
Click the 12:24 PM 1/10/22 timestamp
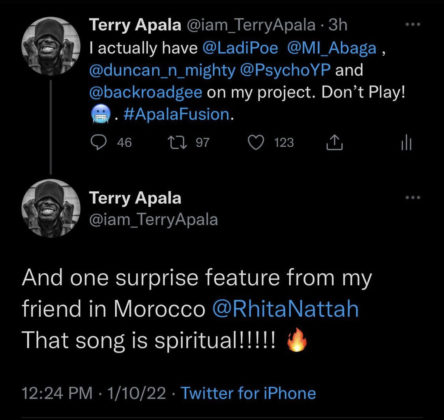(94, 393)
